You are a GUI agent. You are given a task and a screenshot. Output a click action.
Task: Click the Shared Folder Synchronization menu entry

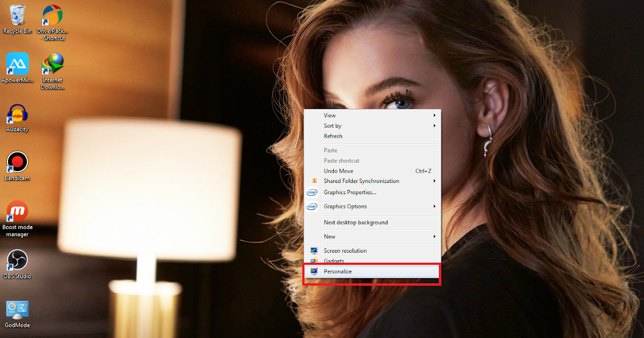[x=372, y=181]
